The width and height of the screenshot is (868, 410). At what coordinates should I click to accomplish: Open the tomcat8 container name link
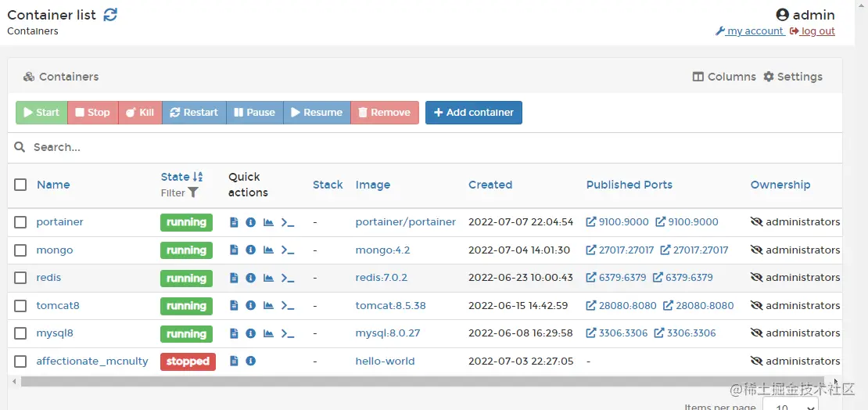[58, 305]
